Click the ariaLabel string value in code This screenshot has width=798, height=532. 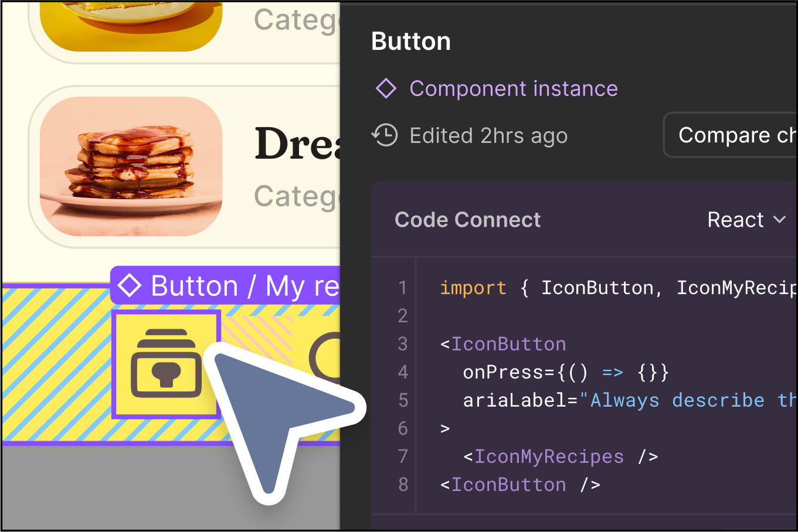coord(686,400)
